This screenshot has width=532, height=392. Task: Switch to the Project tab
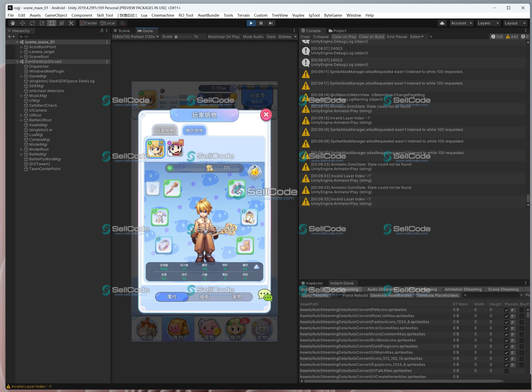(x=337, y=31)
